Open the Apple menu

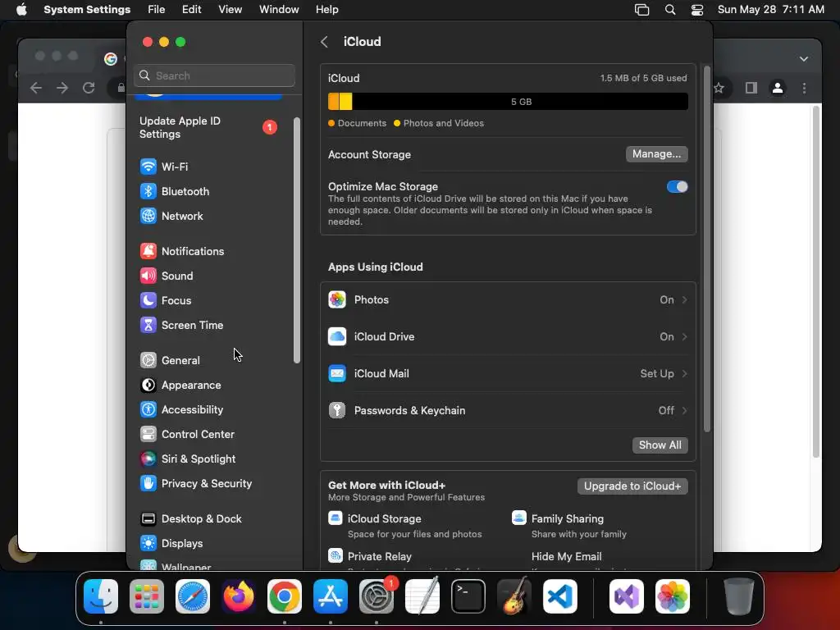(x=21, y=10)
